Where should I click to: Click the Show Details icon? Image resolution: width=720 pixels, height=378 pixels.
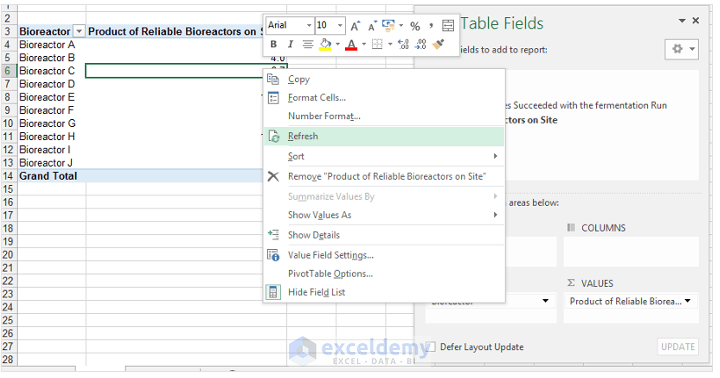[x=273, y=235]
